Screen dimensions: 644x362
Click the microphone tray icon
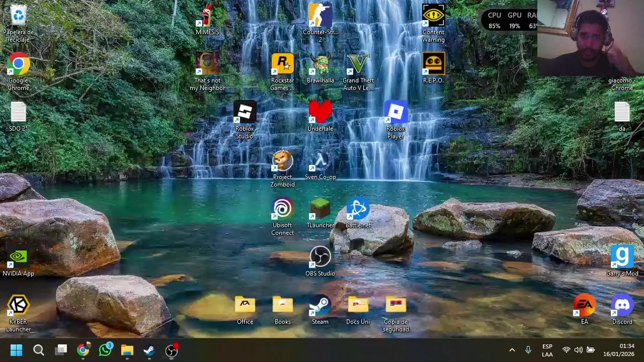[x=528, y=350]
